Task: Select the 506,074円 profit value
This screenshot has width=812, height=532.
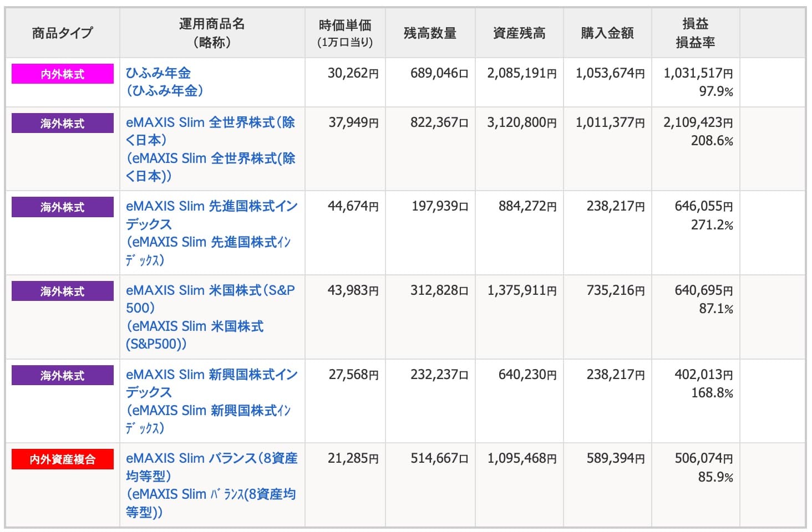Action: [704, 458]
